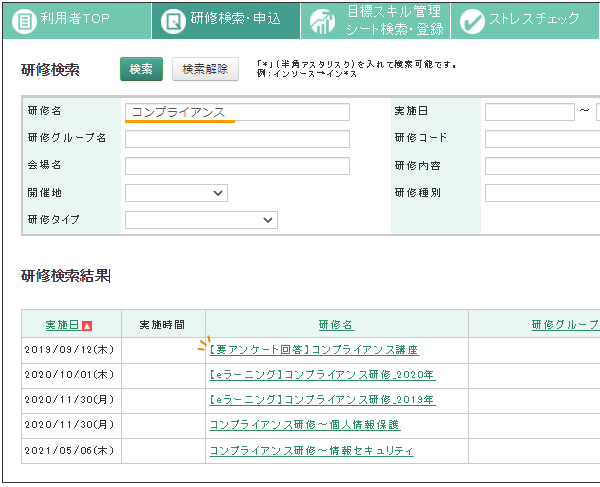Open コンプライアンス研修～個人情報保護 link
Image resolution: width=600 pixels, height=487 pixels.
tap(305, 425)
